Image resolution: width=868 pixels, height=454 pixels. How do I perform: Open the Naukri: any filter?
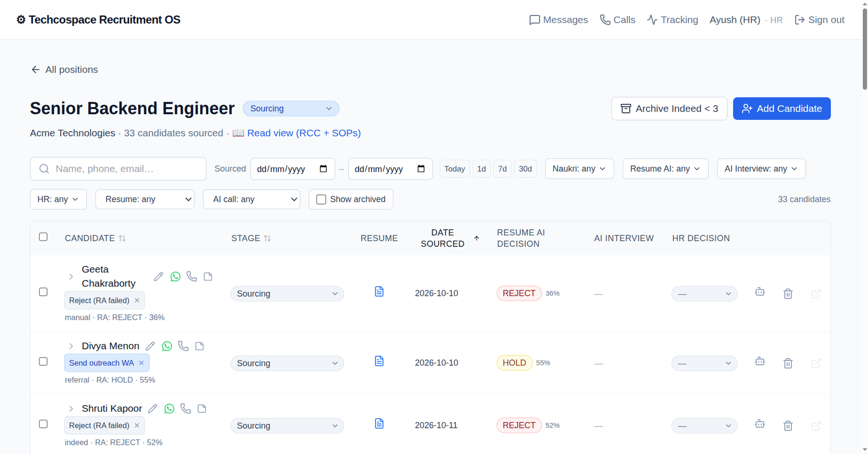(x=579, y=169)
